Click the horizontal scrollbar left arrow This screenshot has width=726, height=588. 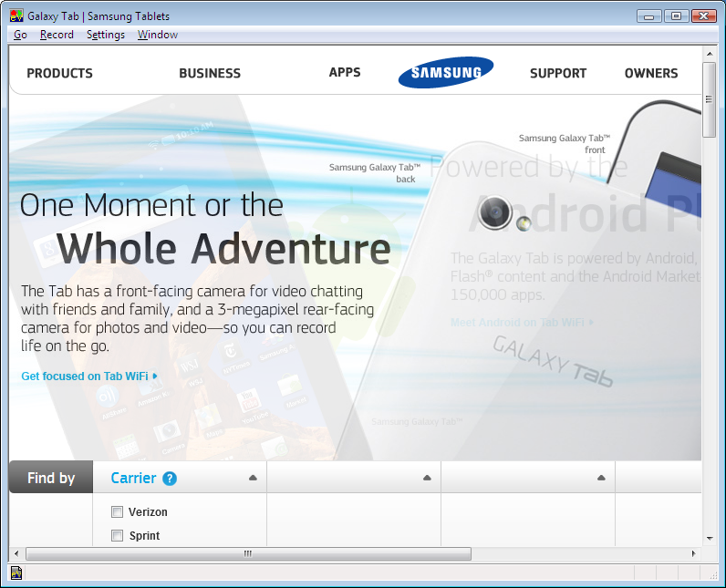click(16, 553)
